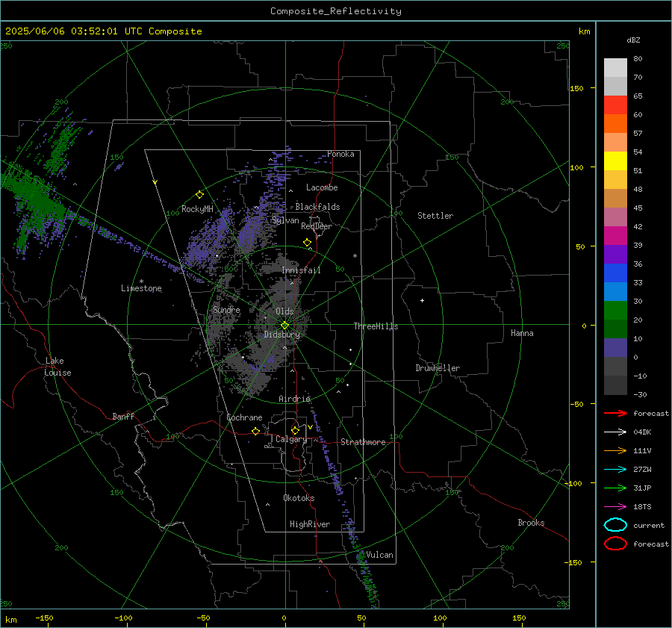Pick the bright green band in dBZ scale
Screen dimensions: 672x628
(x=615, y=310)
